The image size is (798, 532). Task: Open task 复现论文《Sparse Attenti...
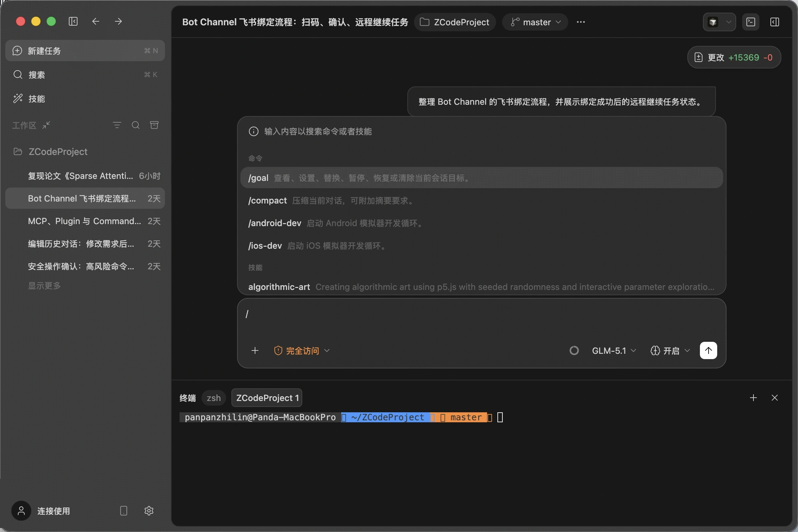tap(85, 176)
